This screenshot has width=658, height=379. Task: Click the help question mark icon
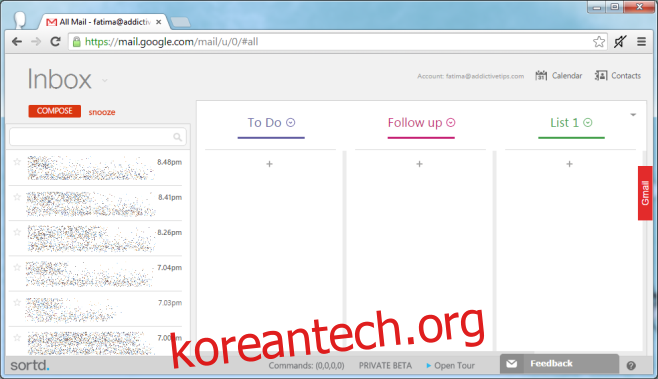(x=631, y=366)
